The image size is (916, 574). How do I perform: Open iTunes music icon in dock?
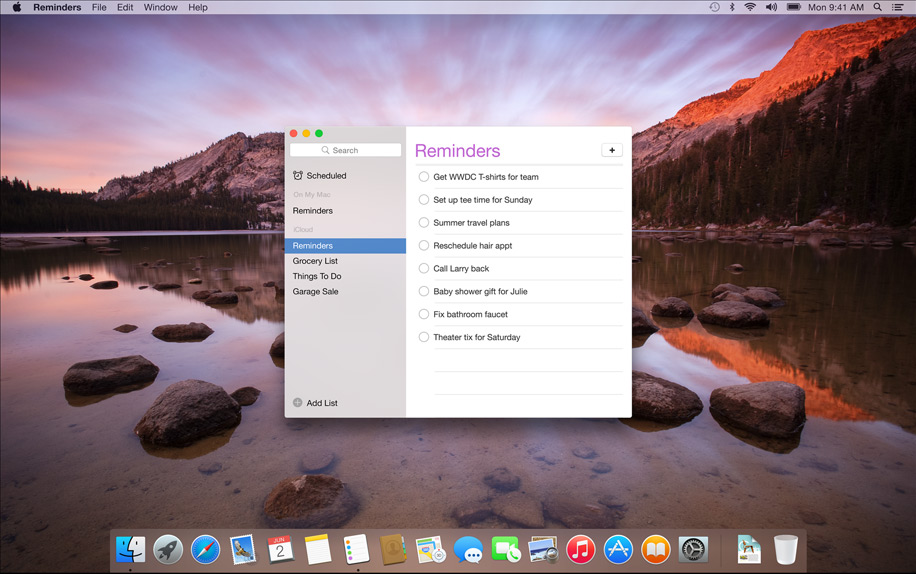[580, 549]
